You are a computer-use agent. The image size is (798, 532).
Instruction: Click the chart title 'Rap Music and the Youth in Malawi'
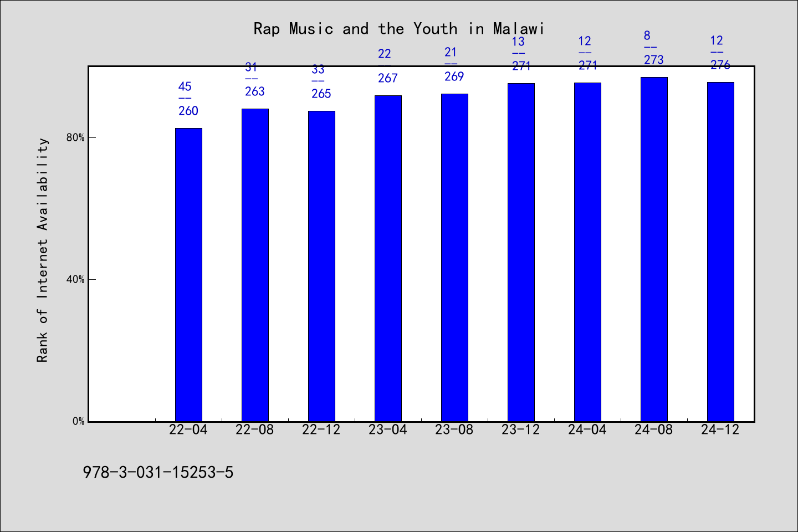(399, 29)
